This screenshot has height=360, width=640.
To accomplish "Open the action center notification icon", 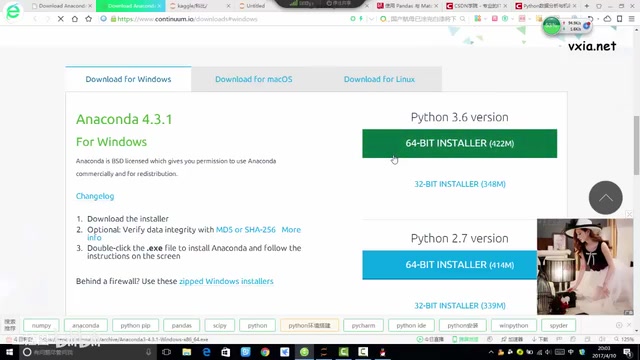I will click(x=628, y=352).
